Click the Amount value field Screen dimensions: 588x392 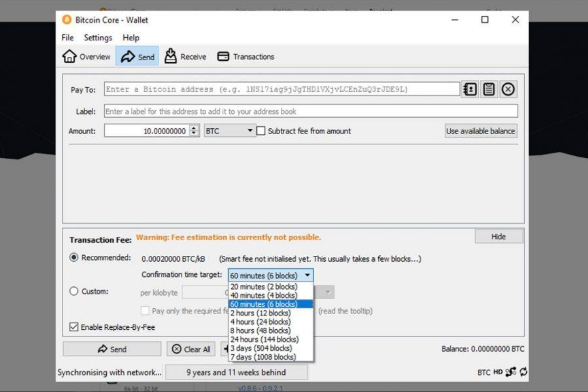147,131
